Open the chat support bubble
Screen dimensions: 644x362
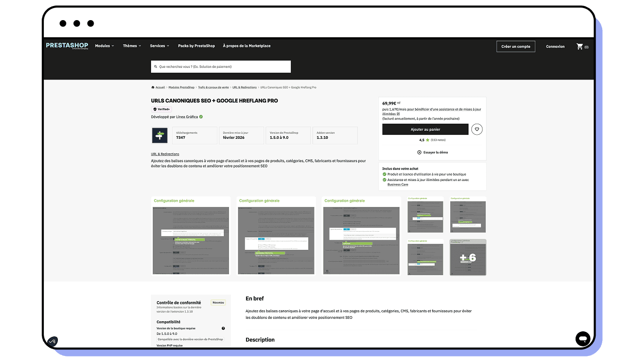point(583,338)
